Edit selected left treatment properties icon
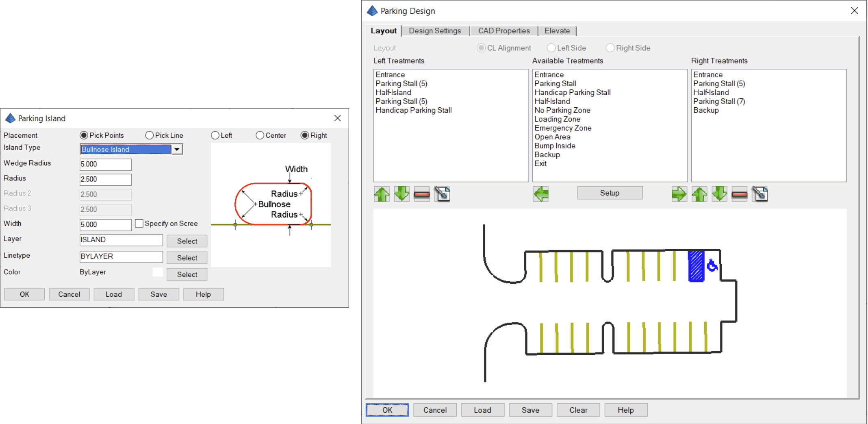 (x=442, y=194)
